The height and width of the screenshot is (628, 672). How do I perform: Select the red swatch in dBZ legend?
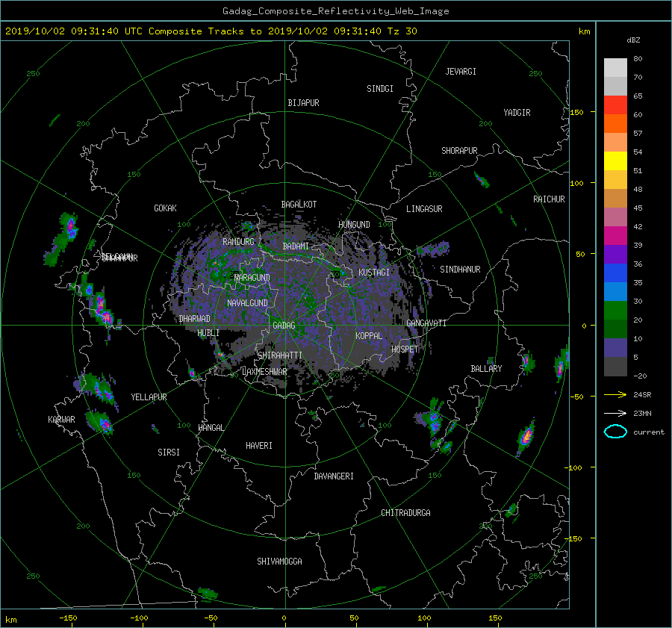tap(615, 105)
